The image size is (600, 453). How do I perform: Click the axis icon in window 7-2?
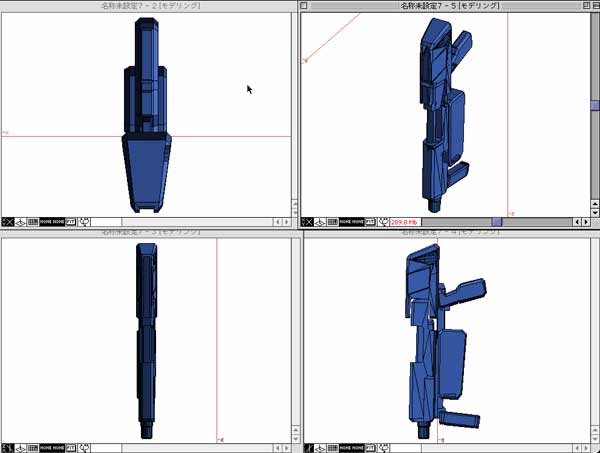pos(7,222)
